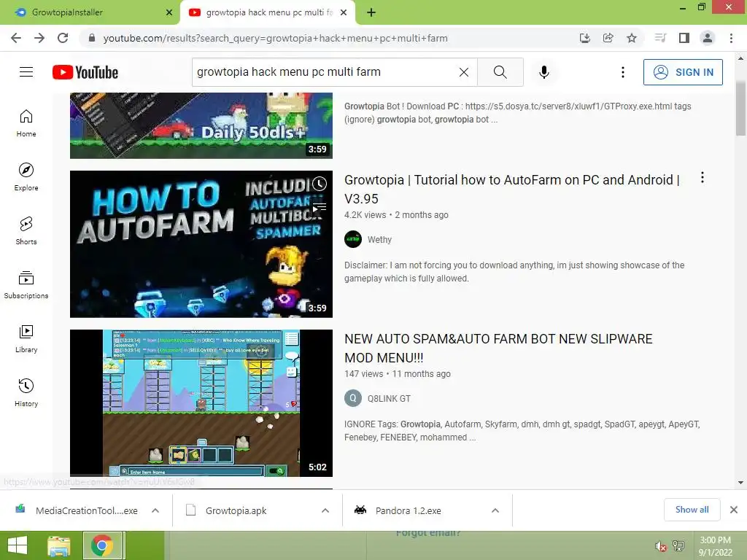The image size is (747, 560).
Task: Open File Explorer from taskbar
Action: click(59, 545)
